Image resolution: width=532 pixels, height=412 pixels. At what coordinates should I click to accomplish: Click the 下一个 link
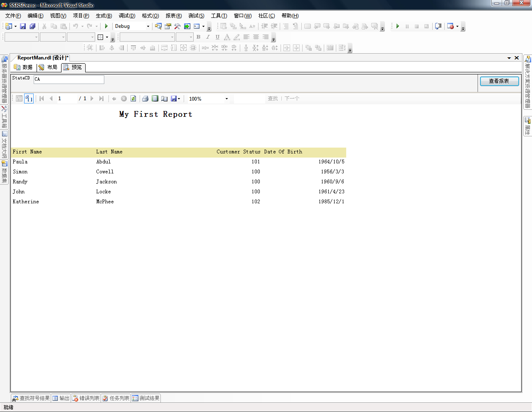(x=292, y=99)
